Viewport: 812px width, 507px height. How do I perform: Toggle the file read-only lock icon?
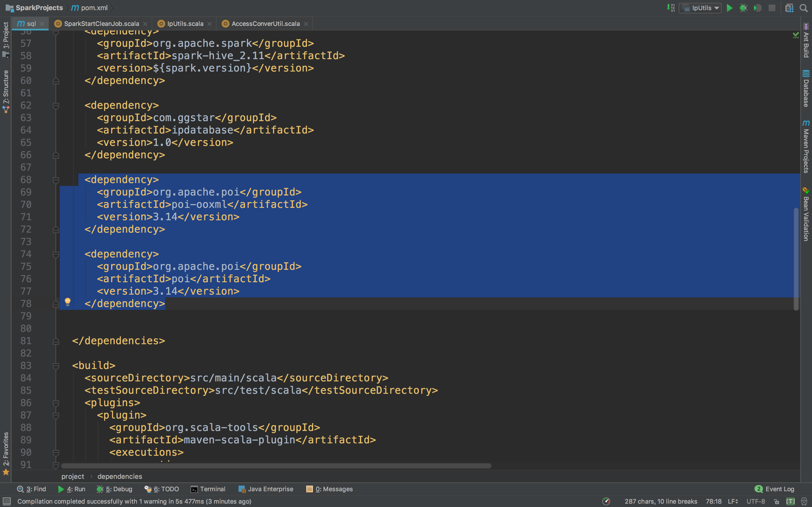(x=776, y=501)
